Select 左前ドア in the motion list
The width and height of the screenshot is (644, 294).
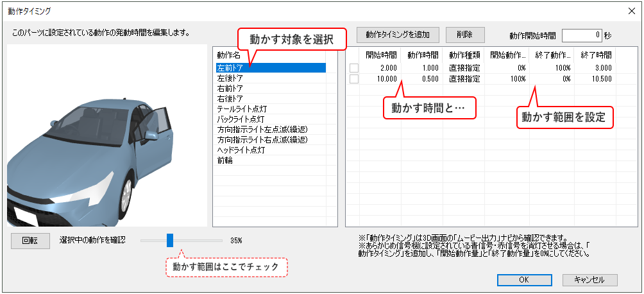tap(230, 67)
